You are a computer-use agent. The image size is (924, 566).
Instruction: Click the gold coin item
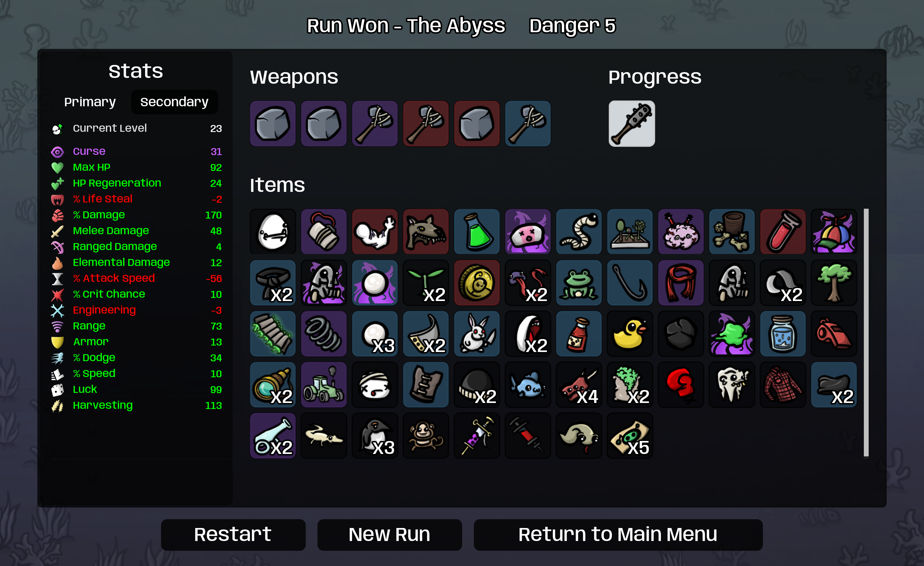point(477,283)
